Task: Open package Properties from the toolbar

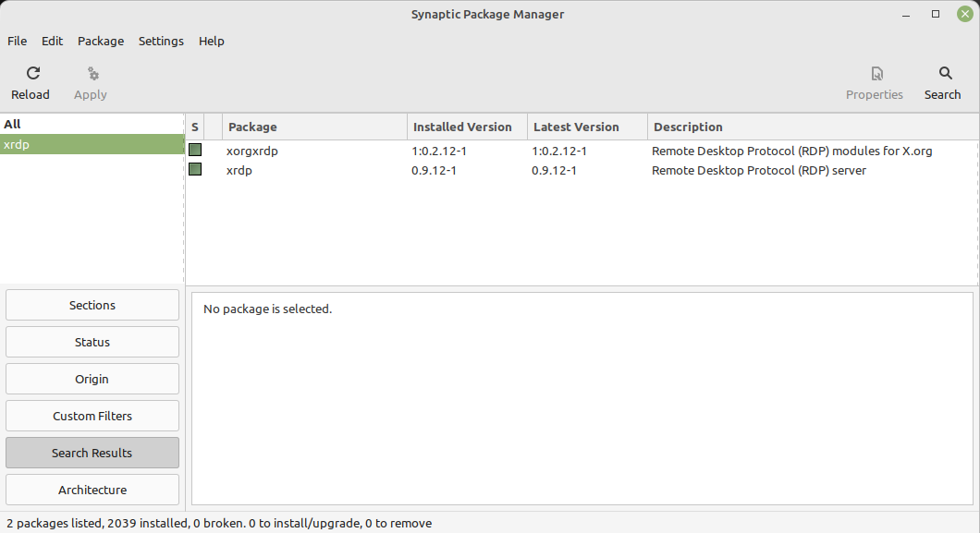Action: [876, 74]
